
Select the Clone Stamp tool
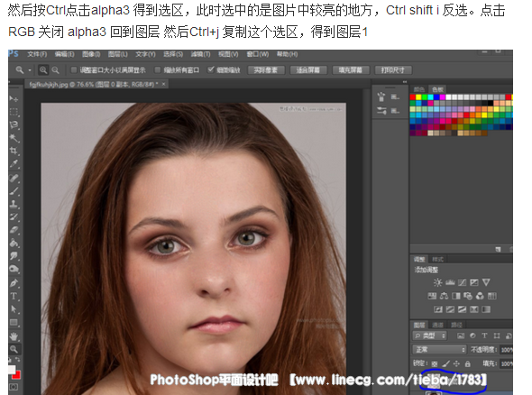click(x=14, y=204)
